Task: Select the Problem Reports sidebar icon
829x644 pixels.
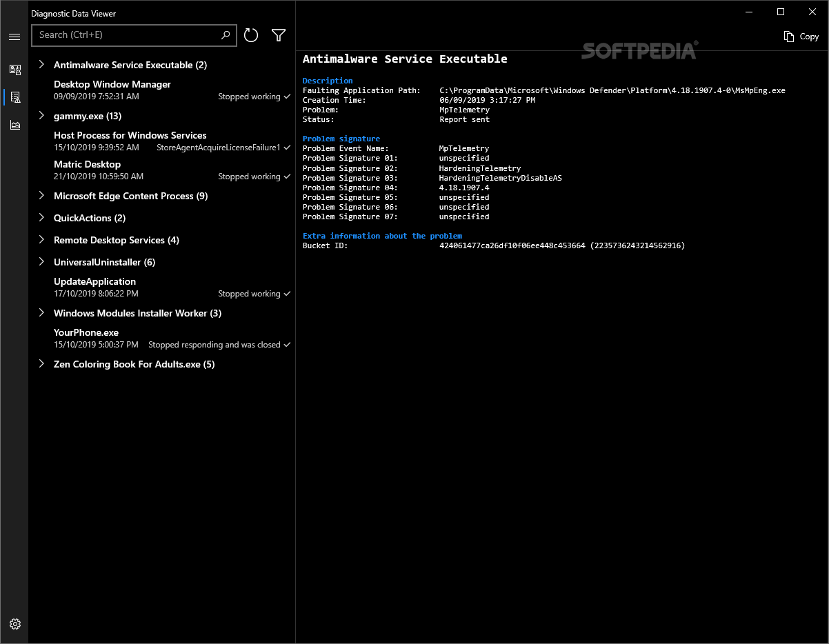Action: 14,97
